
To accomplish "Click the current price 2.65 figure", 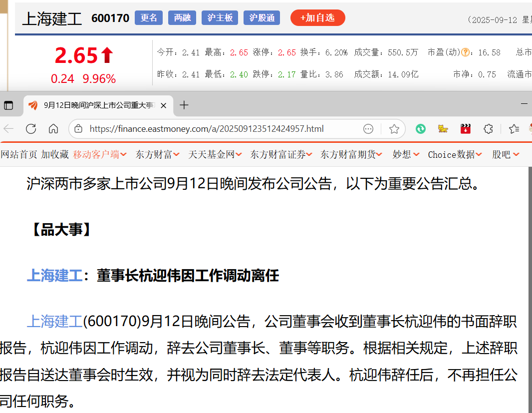I will coord(76,56).
